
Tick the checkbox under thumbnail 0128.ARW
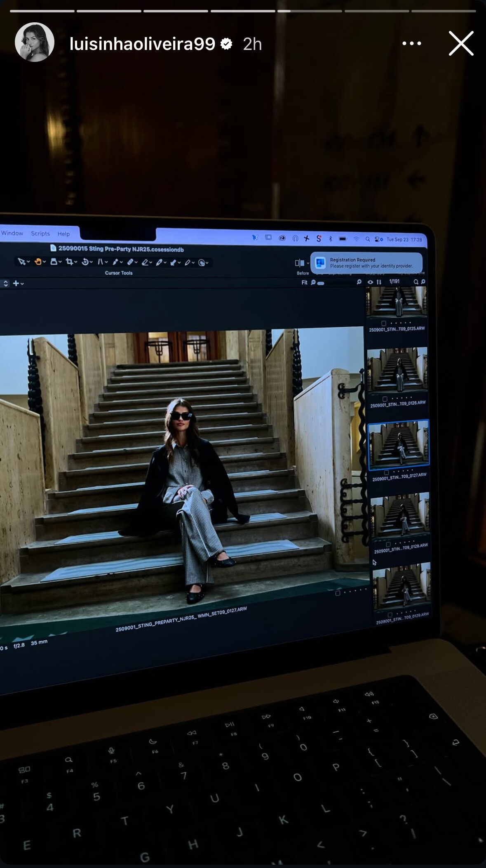[x=388, y=544]
